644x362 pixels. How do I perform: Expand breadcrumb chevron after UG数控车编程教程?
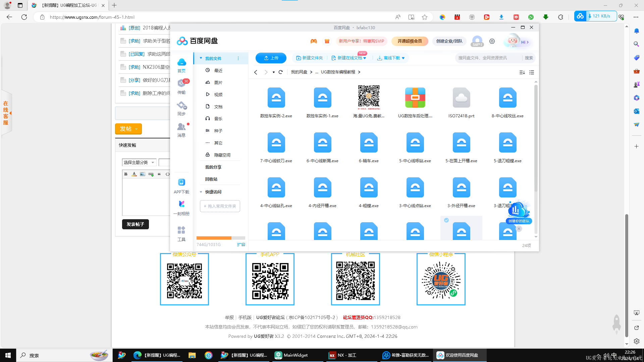click(359, 72)
